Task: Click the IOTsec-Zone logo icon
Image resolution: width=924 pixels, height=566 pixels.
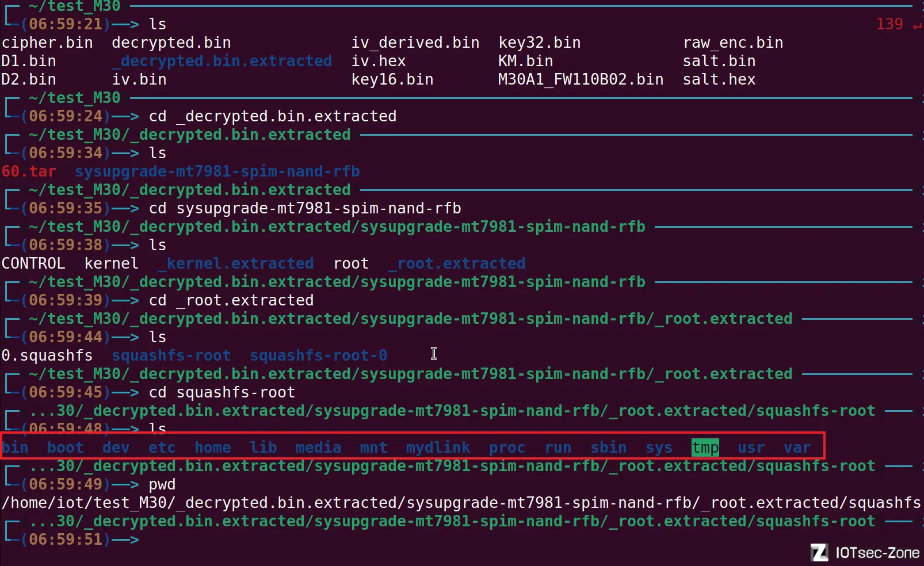Action: [819, 553]
